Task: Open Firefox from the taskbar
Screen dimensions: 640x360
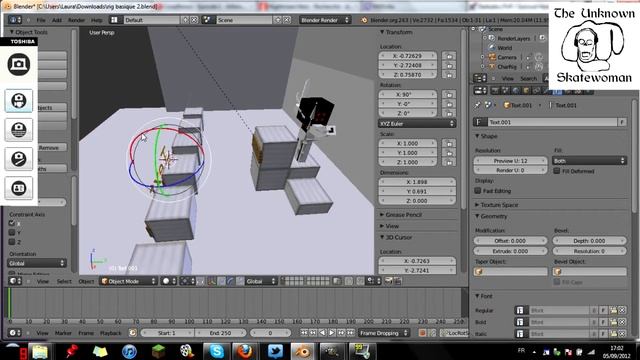Action: point(244,351)
